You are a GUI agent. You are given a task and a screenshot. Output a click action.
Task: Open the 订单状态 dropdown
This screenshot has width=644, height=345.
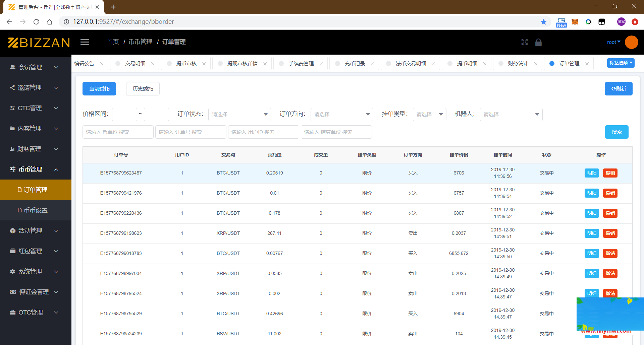(239, 115)
